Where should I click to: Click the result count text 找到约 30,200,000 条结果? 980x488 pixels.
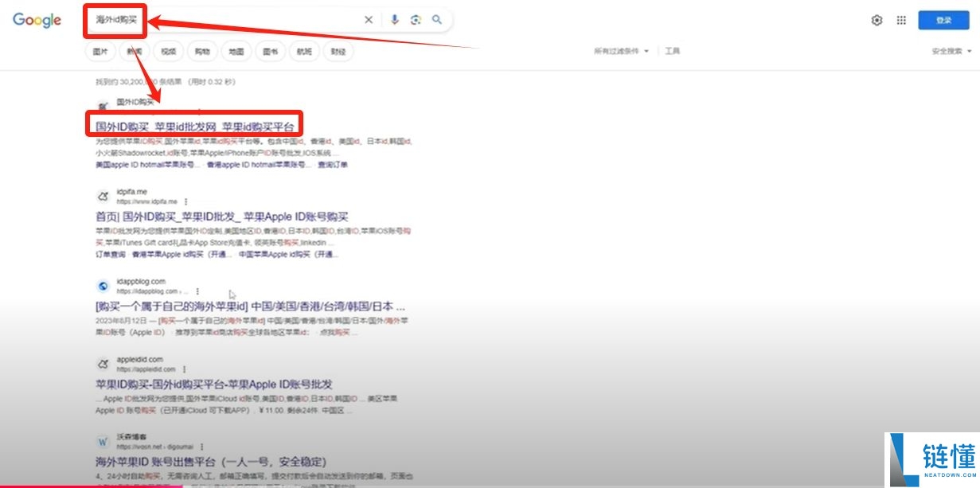(x=139, y=81)
